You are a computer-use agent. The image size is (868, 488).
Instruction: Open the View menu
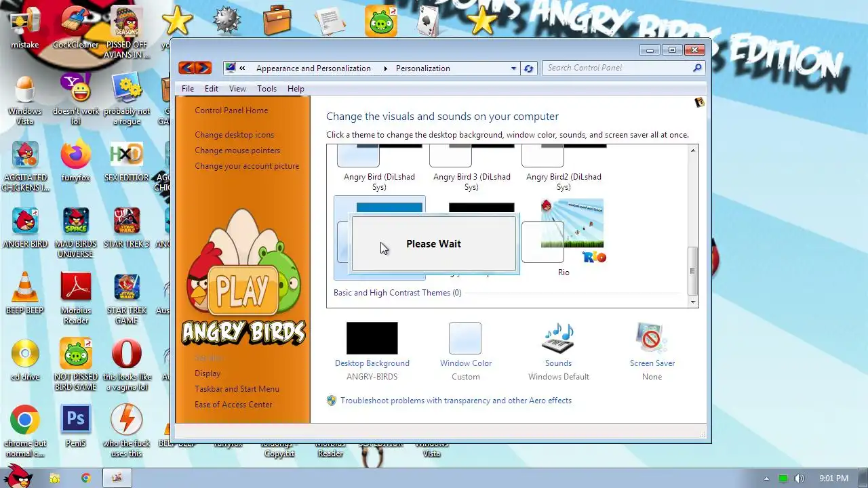point(237,89)
